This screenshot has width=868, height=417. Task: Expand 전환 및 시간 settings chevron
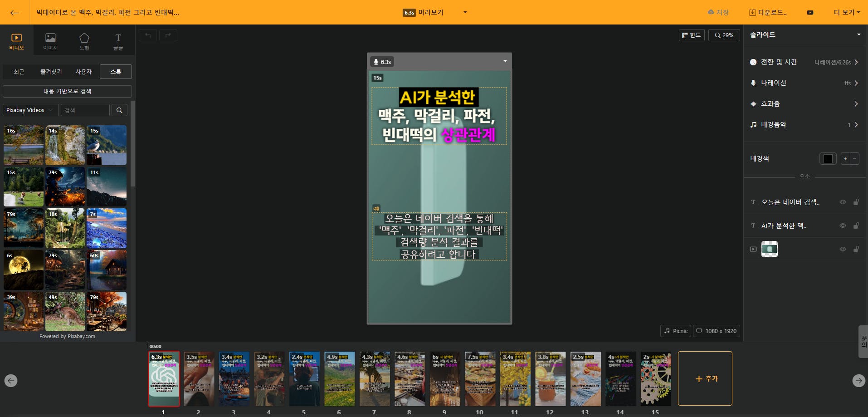click(x=856, y=62)
